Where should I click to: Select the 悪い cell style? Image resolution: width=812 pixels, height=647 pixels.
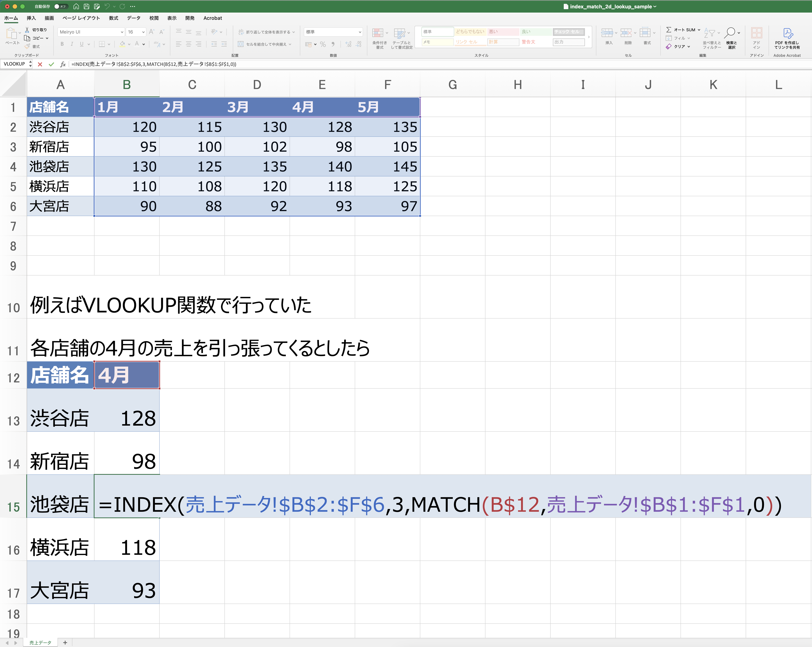click(x=503, y=32)
